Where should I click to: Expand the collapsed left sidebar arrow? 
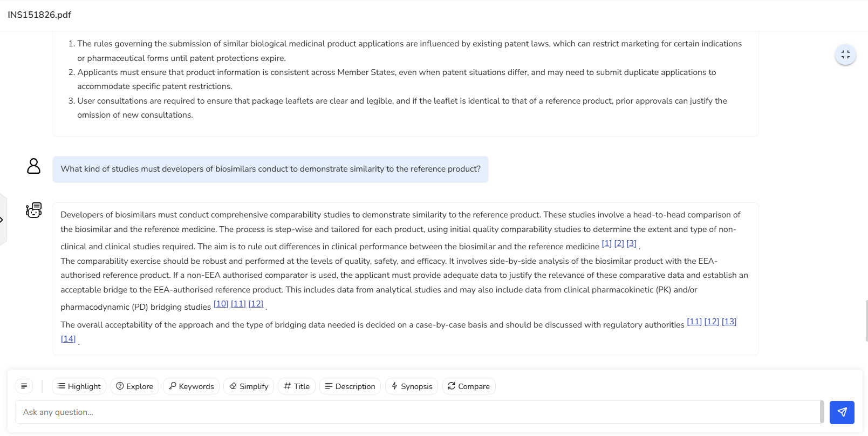tap(2, 220)
